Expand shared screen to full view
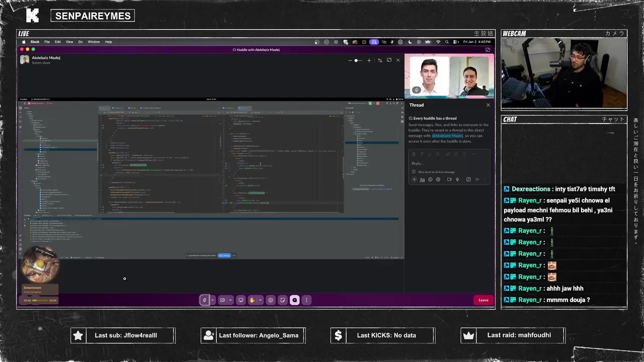644x362 pixels. [x=389, y=60]
